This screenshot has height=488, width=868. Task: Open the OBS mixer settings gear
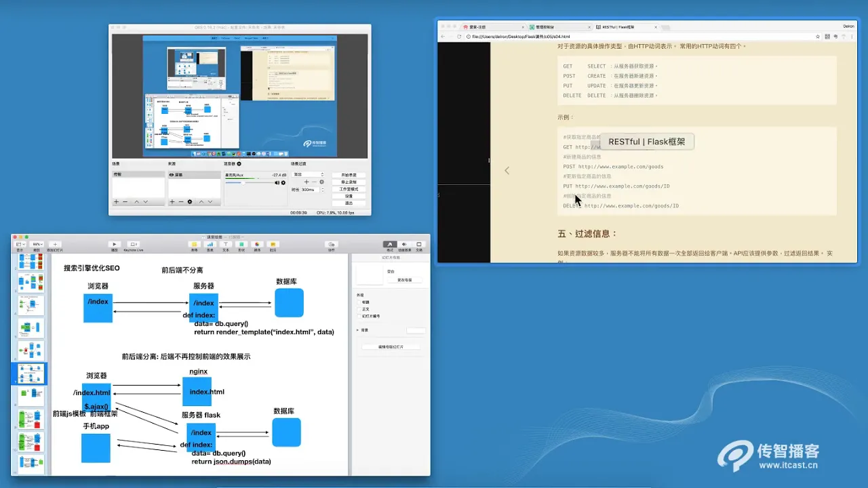pyautogui.click(x=239, y=163)
